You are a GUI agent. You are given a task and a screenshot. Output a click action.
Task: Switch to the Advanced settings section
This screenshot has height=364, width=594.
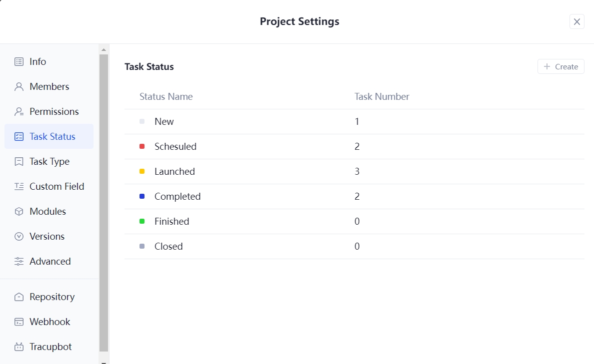[x=50, y=261]
